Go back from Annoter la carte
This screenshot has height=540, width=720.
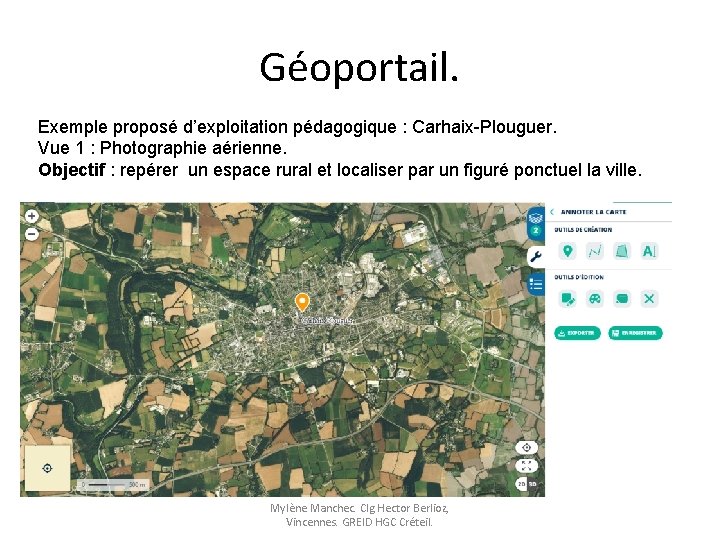click(x=552, y=212)
